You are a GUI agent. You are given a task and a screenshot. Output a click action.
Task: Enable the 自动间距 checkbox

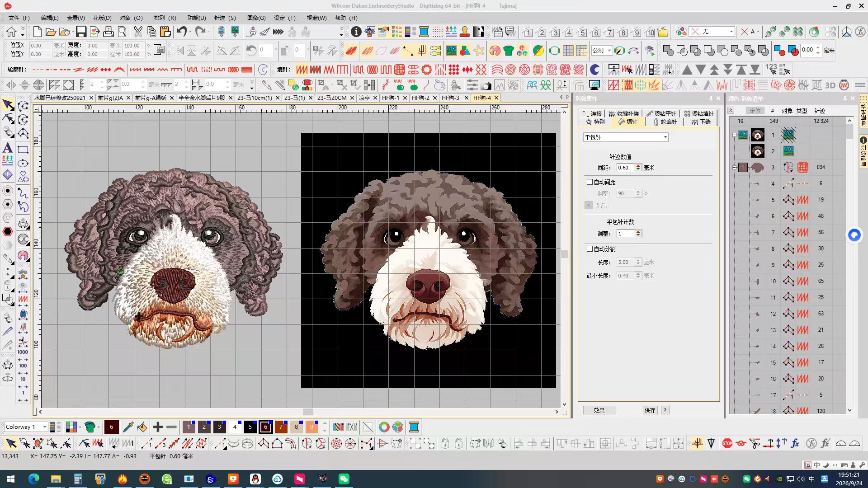[590, 182]
